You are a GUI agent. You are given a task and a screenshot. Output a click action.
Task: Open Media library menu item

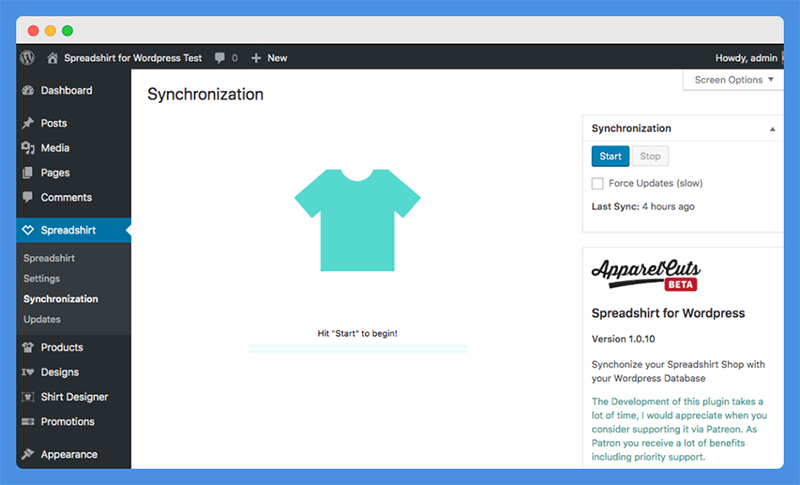[55, 148]
